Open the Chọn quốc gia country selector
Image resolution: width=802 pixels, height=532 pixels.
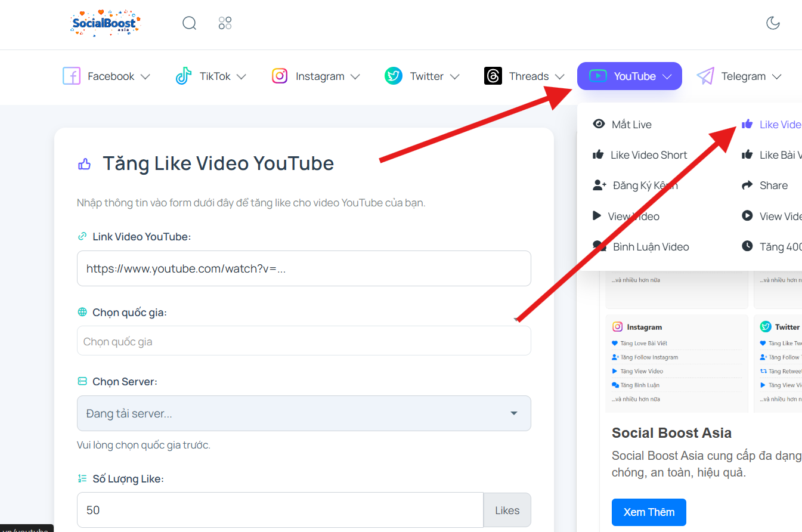click(304, 341)
